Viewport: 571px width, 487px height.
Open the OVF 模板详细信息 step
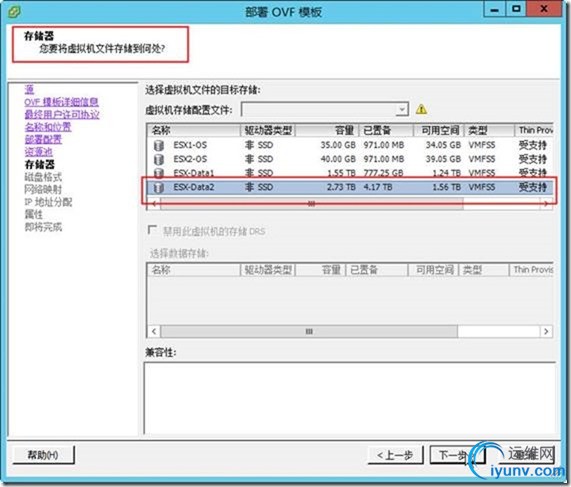(62, 102)
